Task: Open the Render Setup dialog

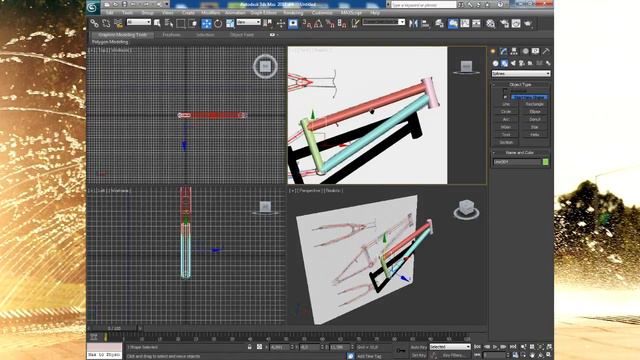Action: 504,23
